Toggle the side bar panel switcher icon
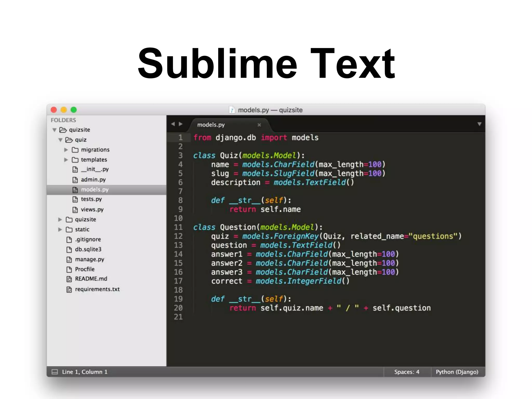 click(55, 372)
